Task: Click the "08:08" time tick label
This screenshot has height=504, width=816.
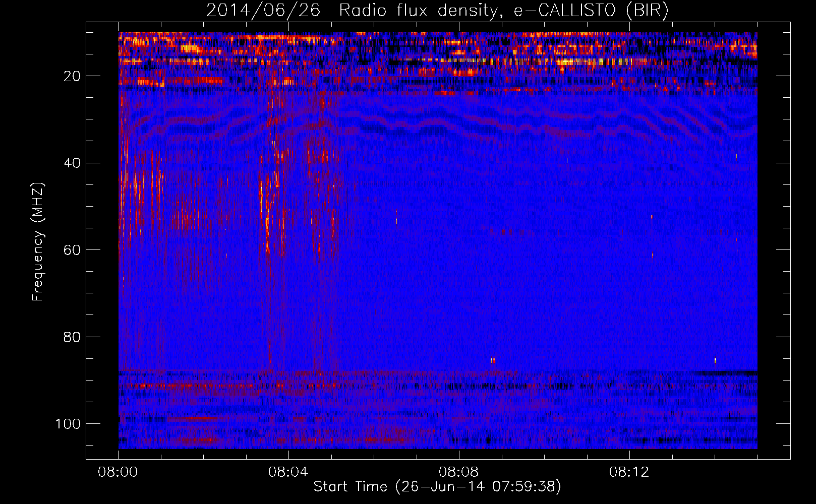Action: (459, 472)
